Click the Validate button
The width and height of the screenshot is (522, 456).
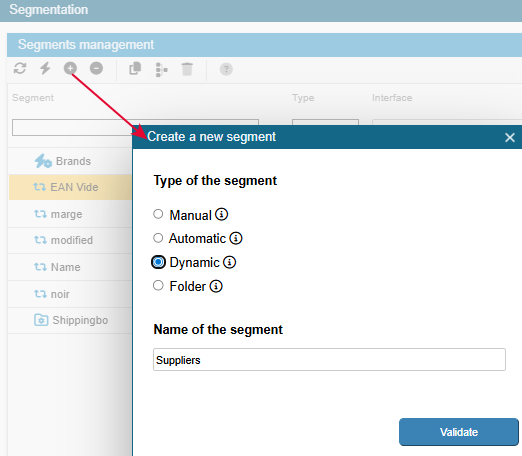(x=459, y=432)
